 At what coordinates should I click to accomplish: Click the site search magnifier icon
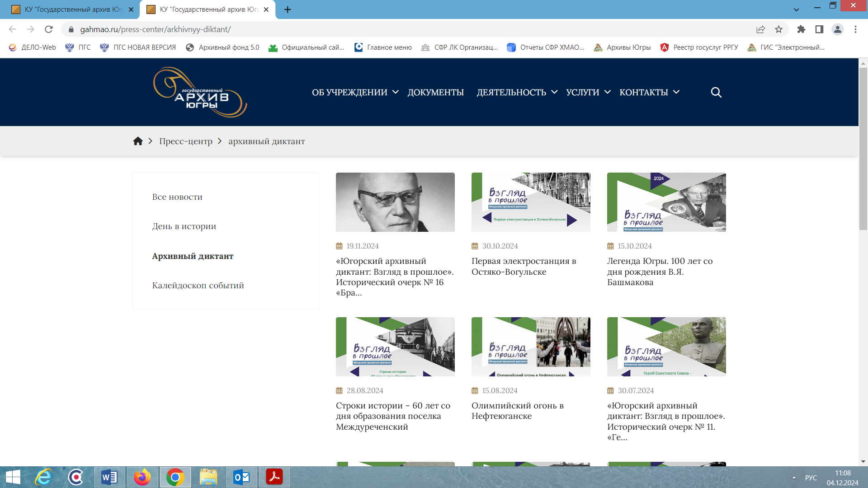(716, 92)
